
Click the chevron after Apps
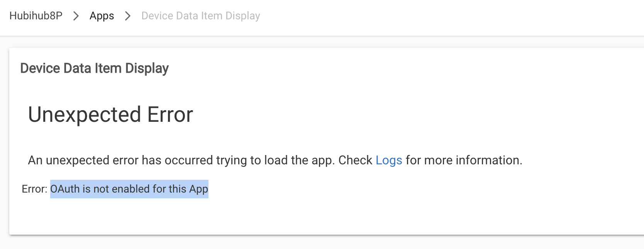pos(128,16)
